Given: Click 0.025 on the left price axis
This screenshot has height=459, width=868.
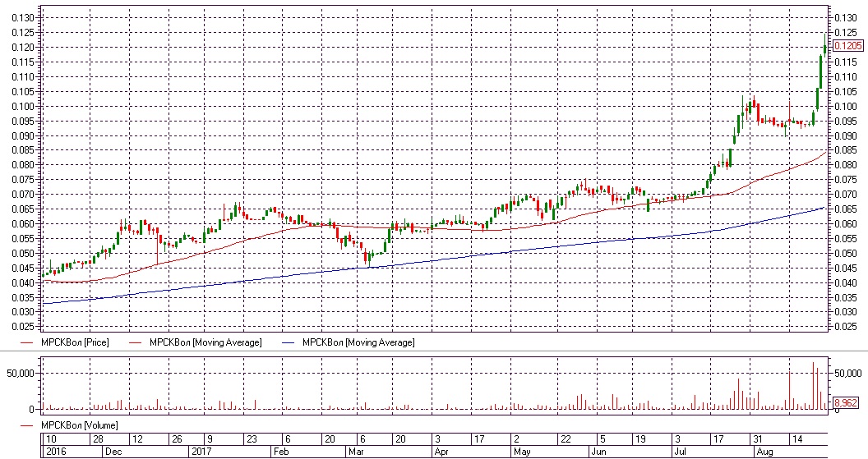Looking at the screenshot, I should point(23,327).
